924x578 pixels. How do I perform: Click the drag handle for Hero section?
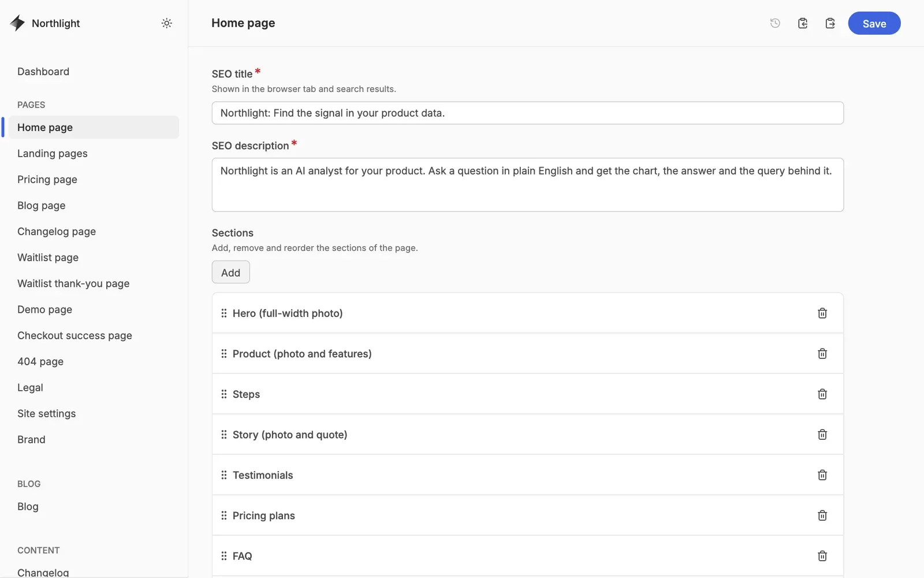(x=224, y=313)
